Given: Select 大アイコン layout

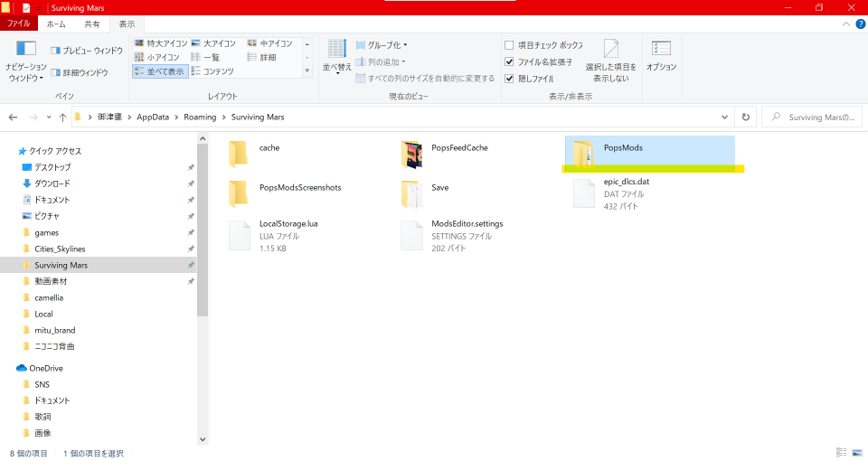Looking at the screenshot, I should click(213, 43).
